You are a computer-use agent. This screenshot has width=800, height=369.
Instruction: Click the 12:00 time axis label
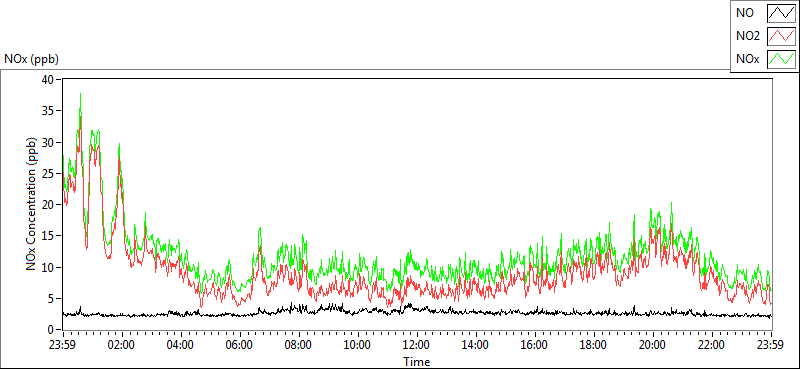[x=417, y=345]
